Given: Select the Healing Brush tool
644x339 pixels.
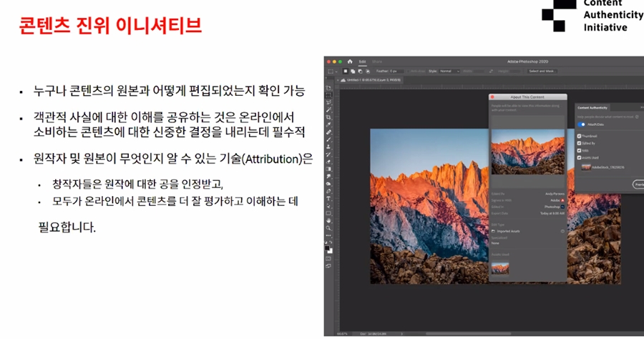Looking at the screenshot, I should [328, 132].
